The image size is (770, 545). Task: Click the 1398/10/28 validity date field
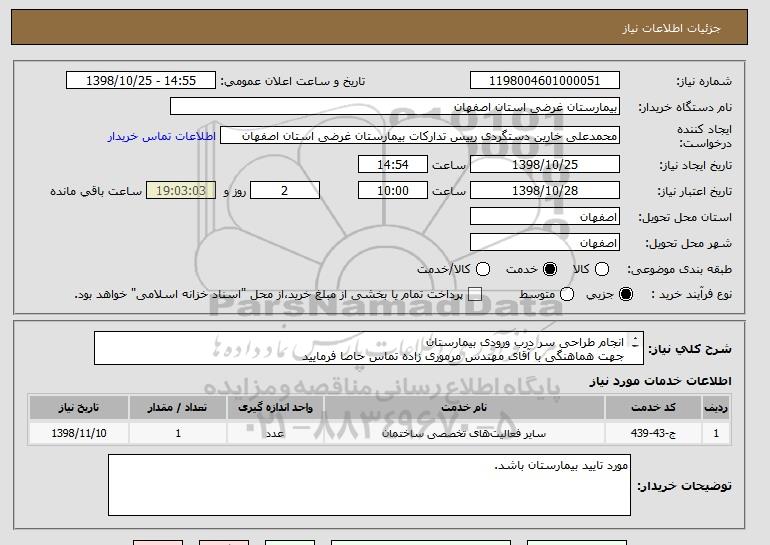[x=545, y=191]
